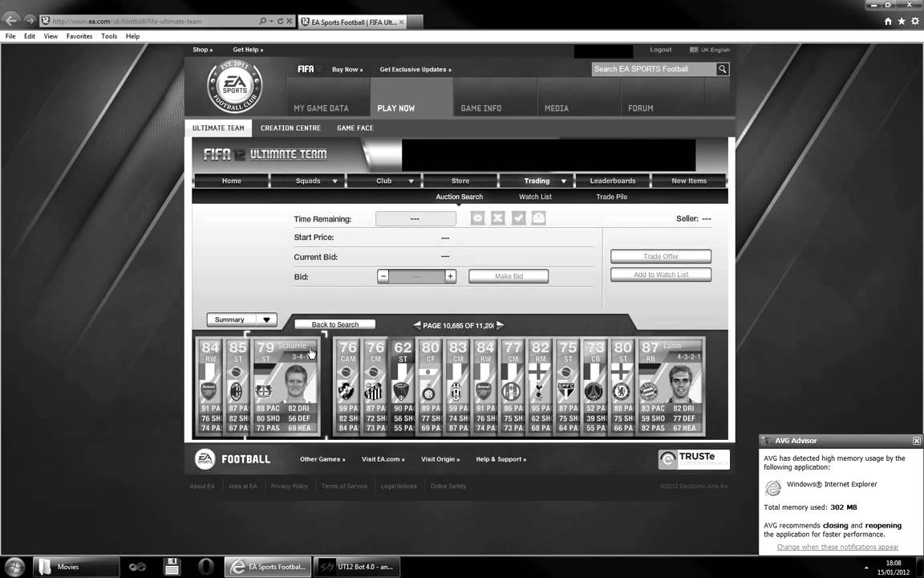
Task: Open the File menu
Action: click(10, 36)
